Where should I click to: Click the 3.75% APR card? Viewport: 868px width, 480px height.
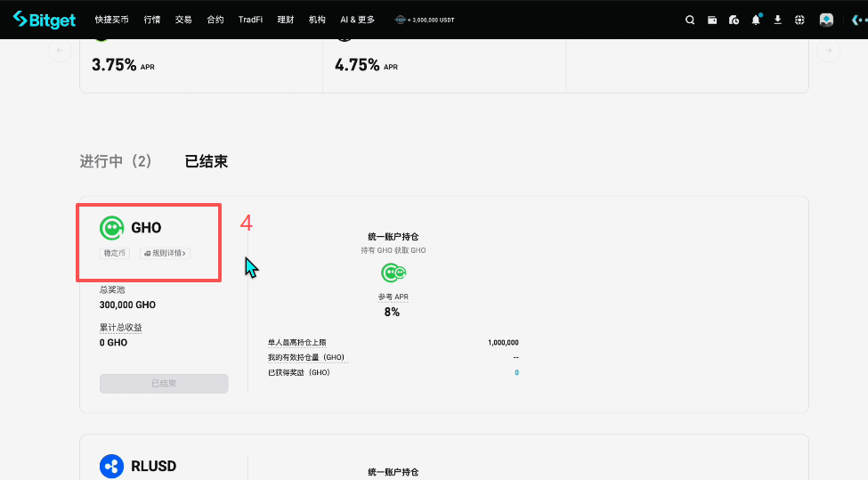pos(201,65)
